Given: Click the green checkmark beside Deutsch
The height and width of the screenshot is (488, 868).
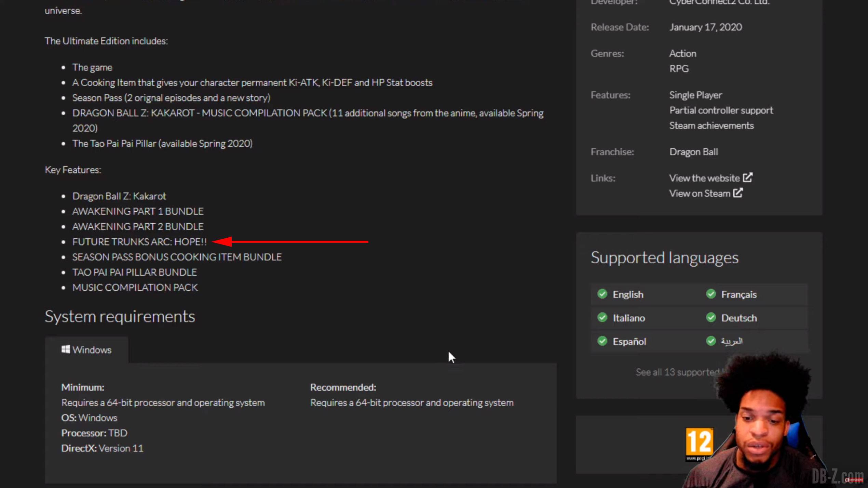Looking at the screenshot, I should click(x=711, y=317).
